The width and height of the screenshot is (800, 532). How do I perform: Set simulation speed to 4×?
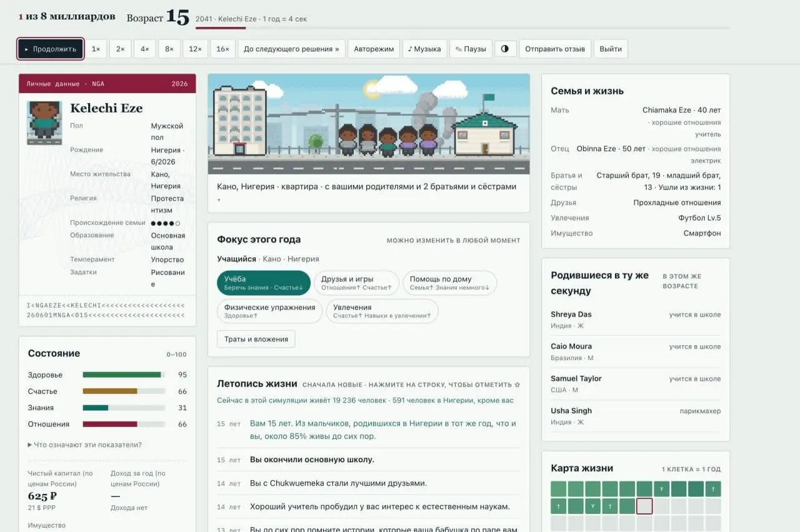[x=144, y=49]
